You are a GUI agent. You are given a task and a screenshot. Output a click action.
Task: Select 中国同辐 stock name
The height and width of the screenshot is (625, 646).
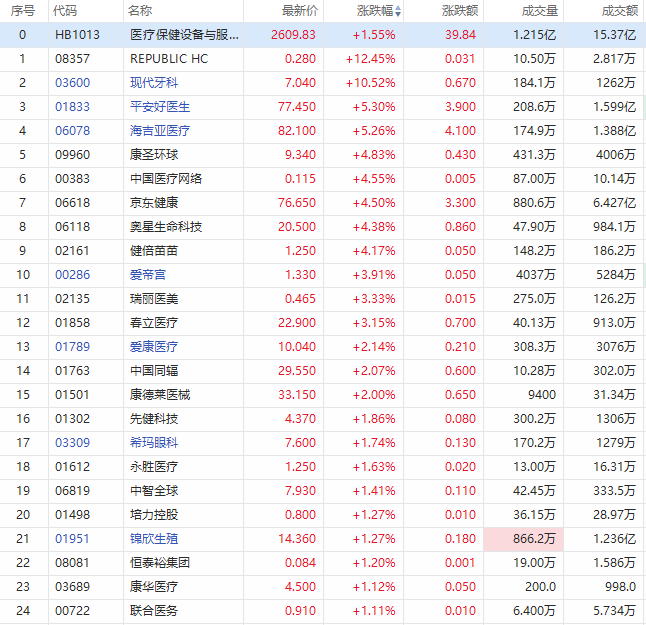tap(154, 371)
